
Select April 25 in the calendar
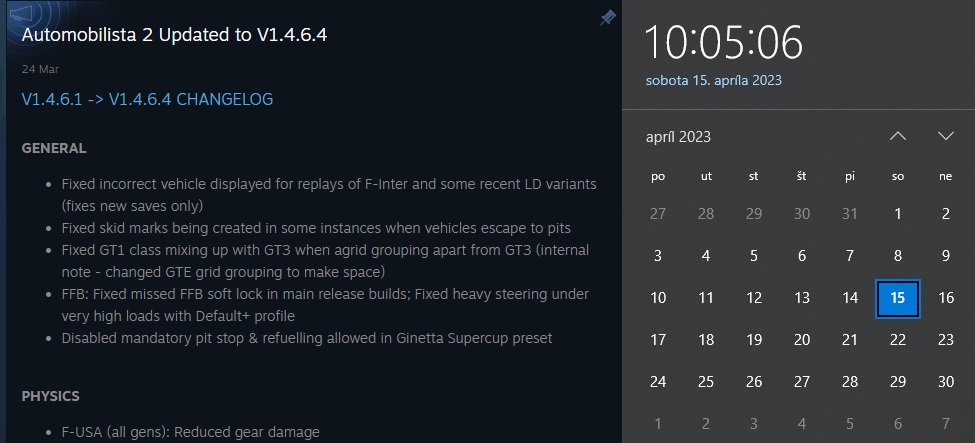coord(706,382)
